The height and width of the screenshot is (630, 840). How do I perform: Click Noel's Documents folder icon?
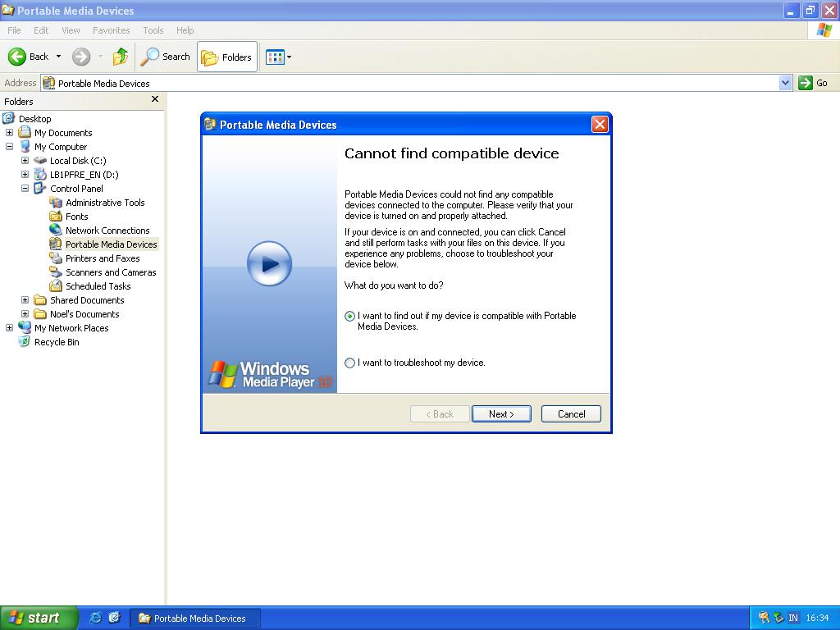click(x=40, y=313)
